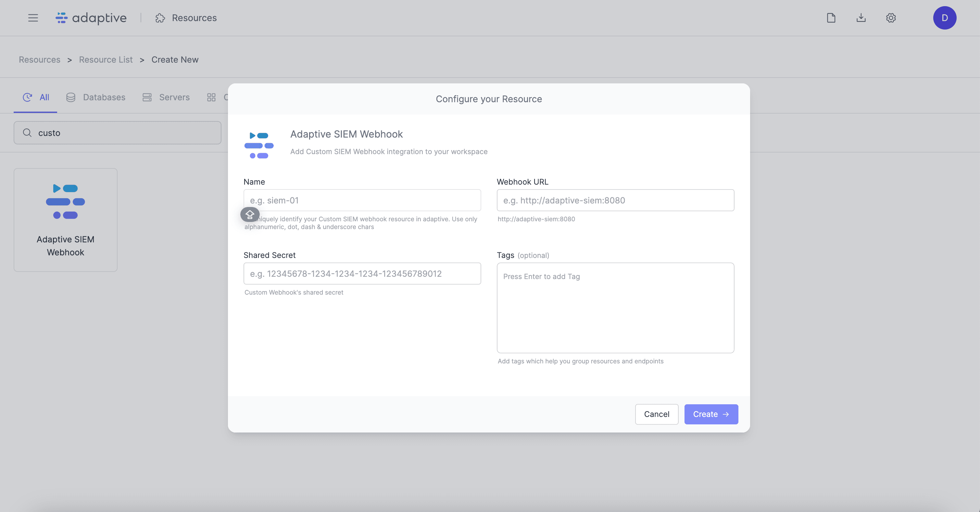Focus the Name input field
The image size is (980, 512).
[362, 200]
